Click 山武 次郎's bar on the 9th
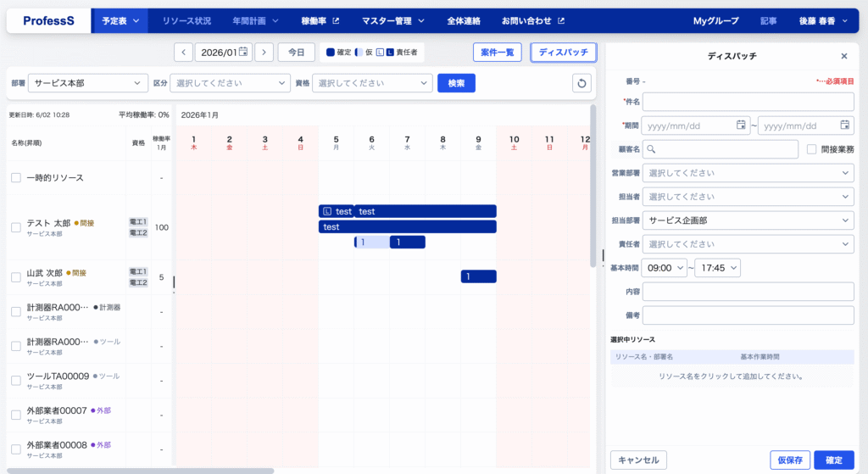 tap(478, 276)
